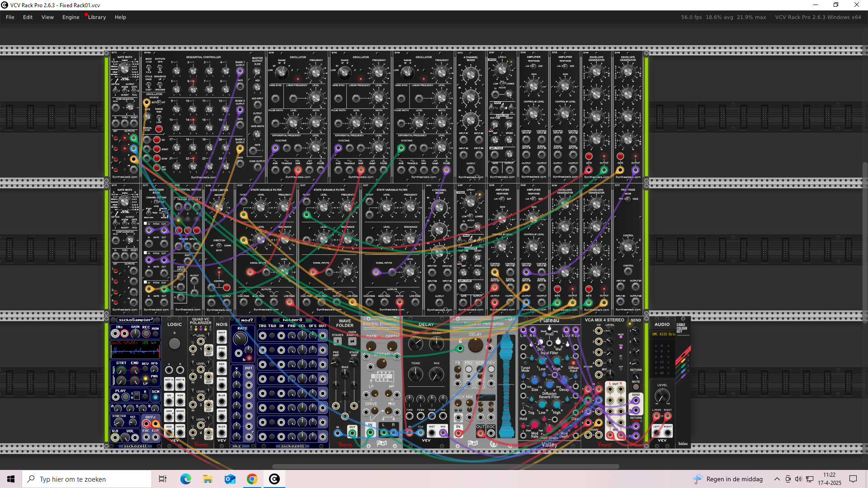868x488 pixels.
Task: Open the Edit menu
Action: coord(28,17)
